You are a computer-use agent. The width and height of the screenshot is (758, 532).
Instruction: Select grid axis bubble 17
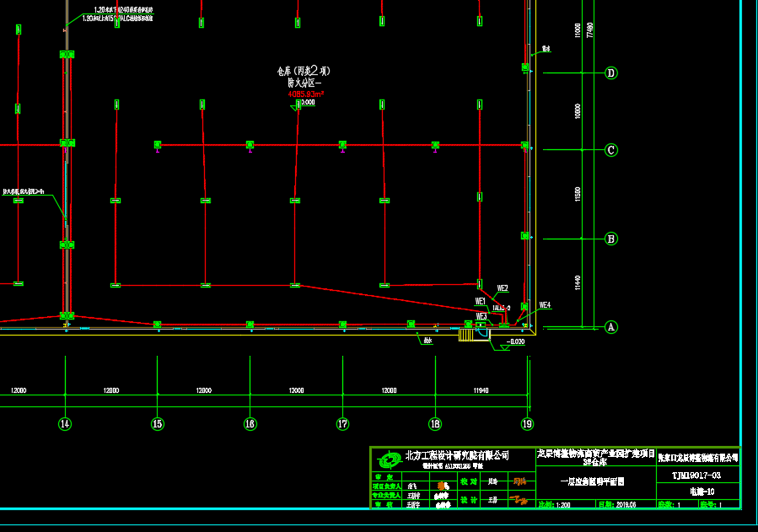click(x=342, y=424)
